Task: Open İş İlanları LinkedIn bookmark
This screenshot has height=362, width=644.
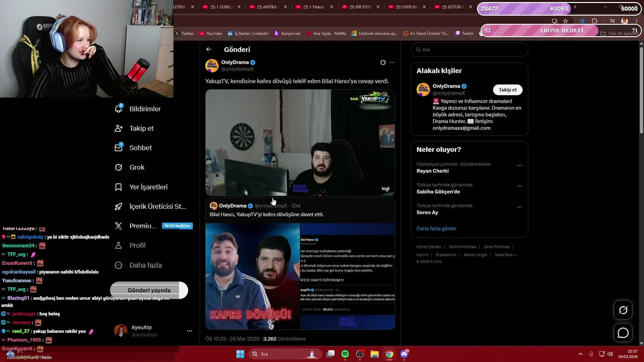Action: click(248, 33)
